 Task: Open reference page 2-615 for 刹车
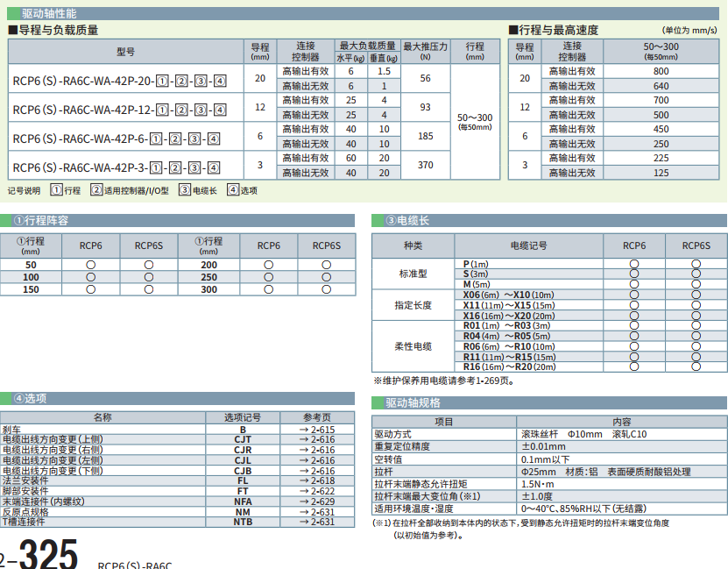pos(317,430)
